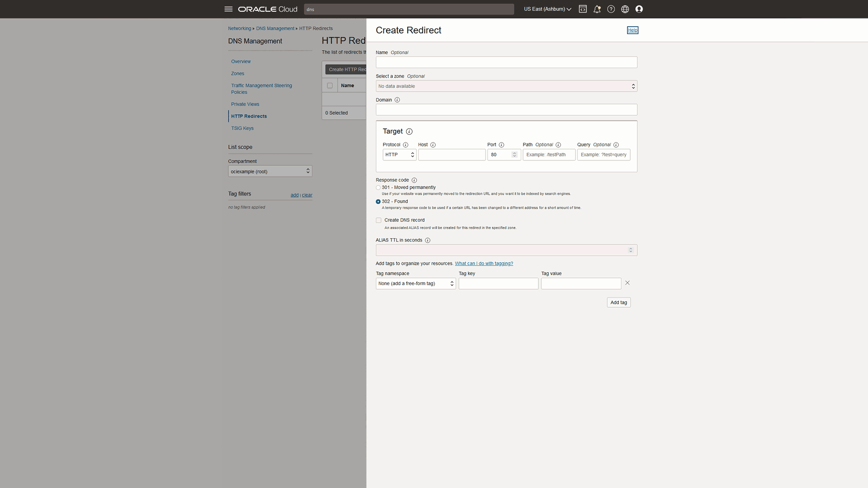The height and width of the screenshot is (488, 868).
Task: Open the user profile avatar menu
Action: pyautogui.click(x=639, y=9)
